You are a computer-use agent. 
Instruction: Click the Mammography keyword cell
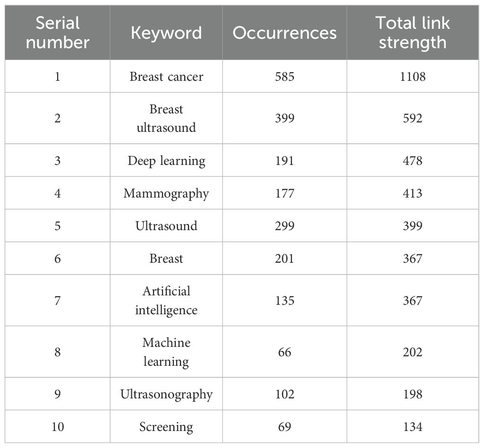[x=166, y=193]
